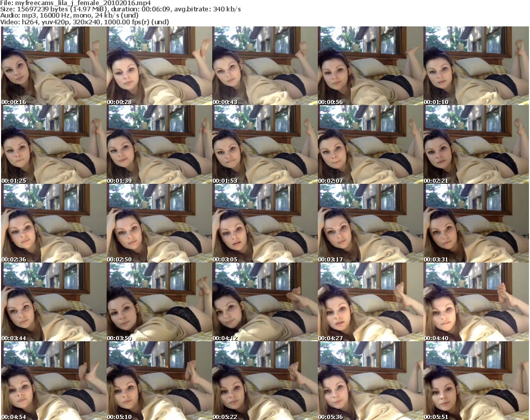Image resolution: width=530 pixels, height=420 pixels.
Task: Open the thumbnail frame at 00:03:05
Action: 264,224
